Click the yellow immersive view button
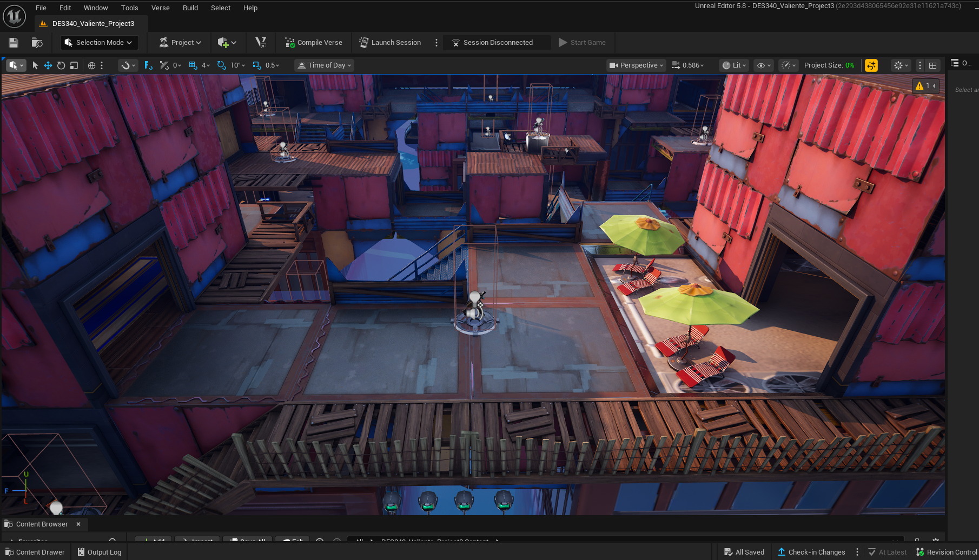 click(871, 65)
